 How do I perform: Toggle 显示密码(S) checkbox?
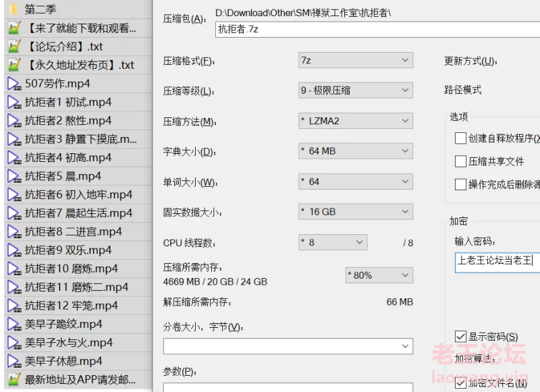460,337
